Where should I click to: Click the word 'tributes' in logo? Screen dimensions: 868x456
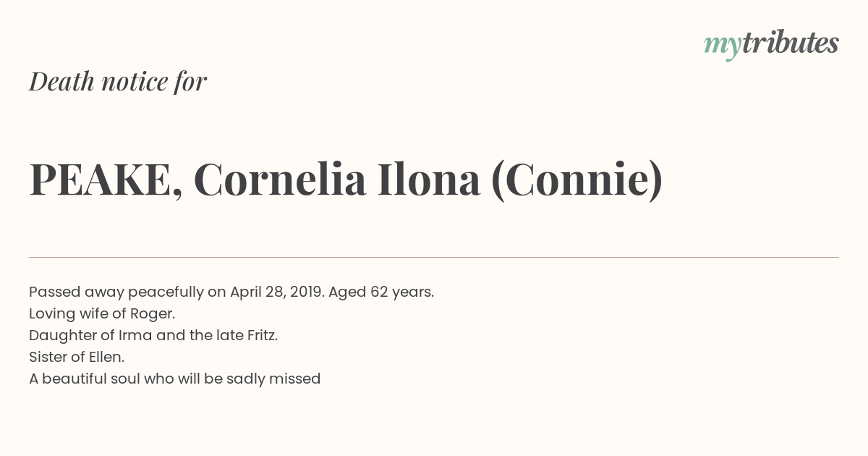pyautogui.click(x=791, y=43)
